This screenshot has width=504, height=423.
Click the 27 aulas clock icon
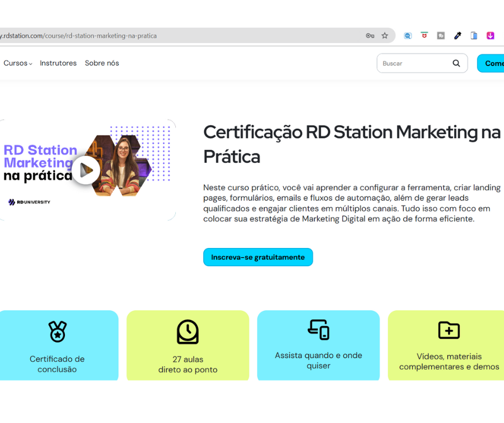click(x=188, y=332)
